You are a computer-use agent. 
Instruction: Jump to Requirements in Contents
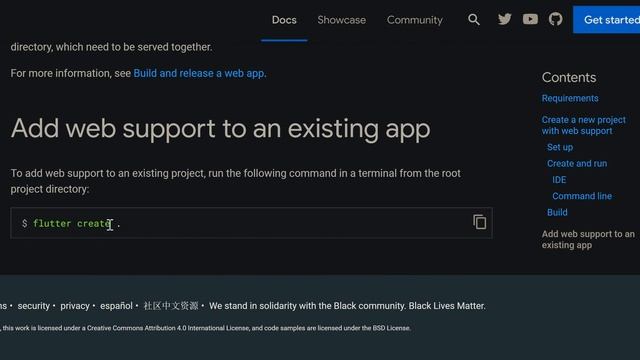570,98
